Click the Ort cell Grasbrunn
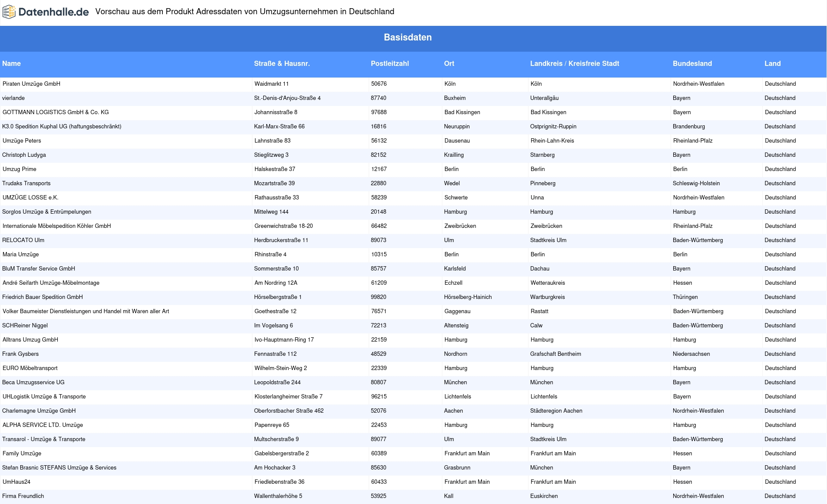 [457, 468]
